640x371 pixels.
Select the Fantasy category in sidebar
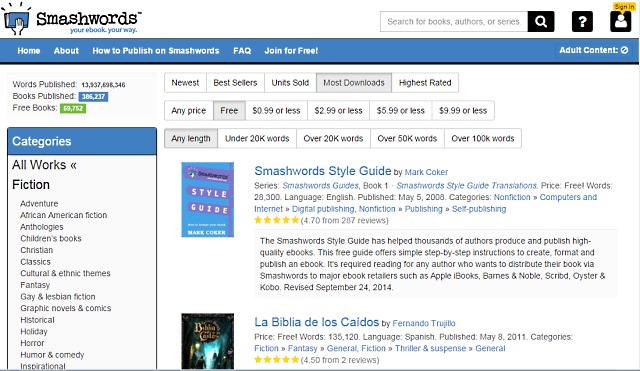click(x=35, y=285)
